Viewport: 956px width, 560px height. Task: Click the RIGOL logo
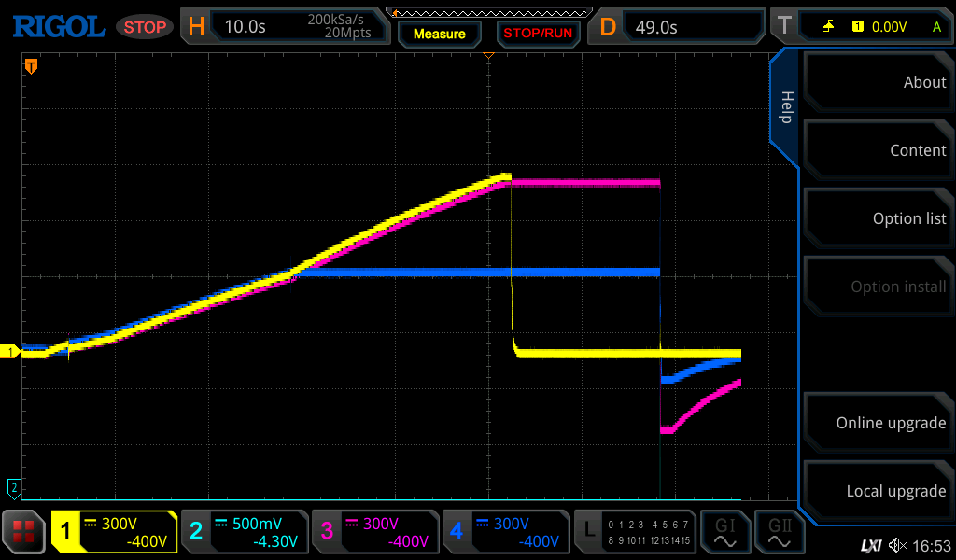(58, 26)
